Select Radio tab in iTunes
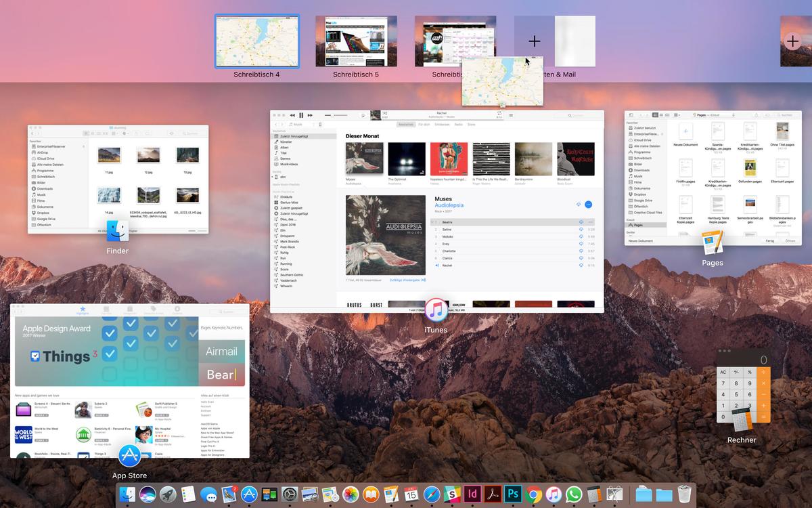Image resolution: width=812 pixels, height=508 pixels. point(458,125)
